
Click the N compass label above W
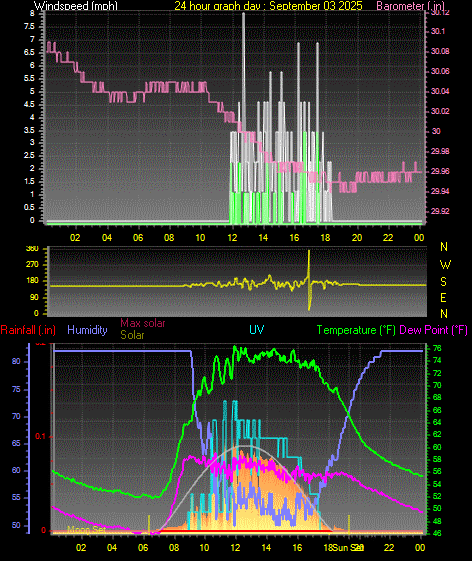coord(444,247)
